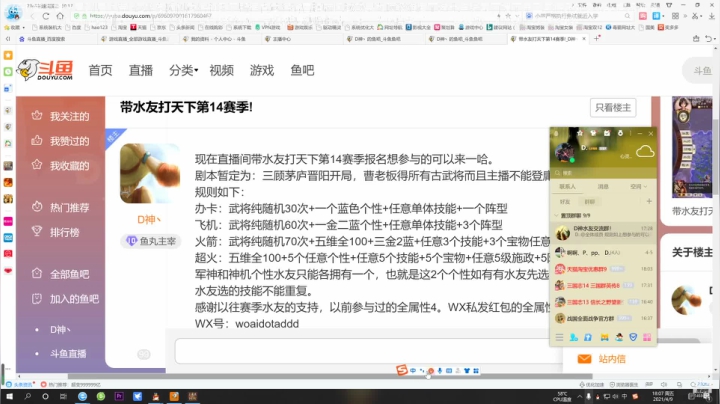Screen dimensions: 720x404
Task: Click the browser home button
Action: tap(60, 16)
